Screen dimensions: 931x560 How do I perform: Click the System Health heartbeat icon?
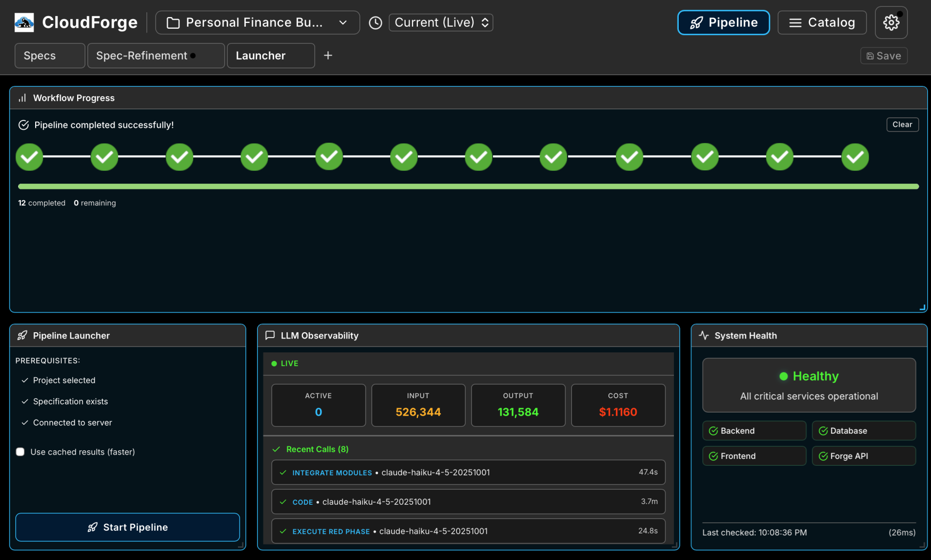704,335
